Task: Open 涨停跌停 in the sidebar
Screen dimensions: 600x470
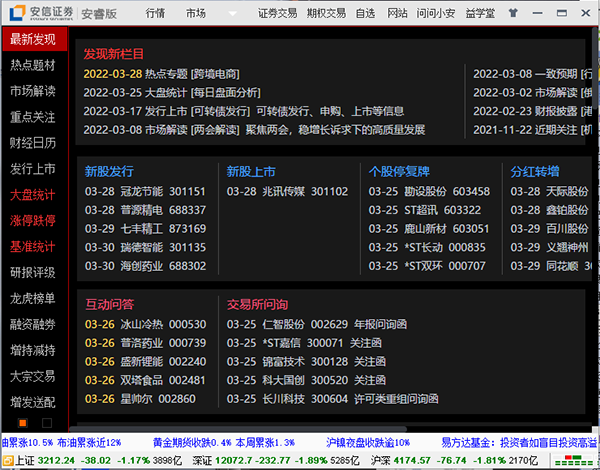Action: coord(33,220)
